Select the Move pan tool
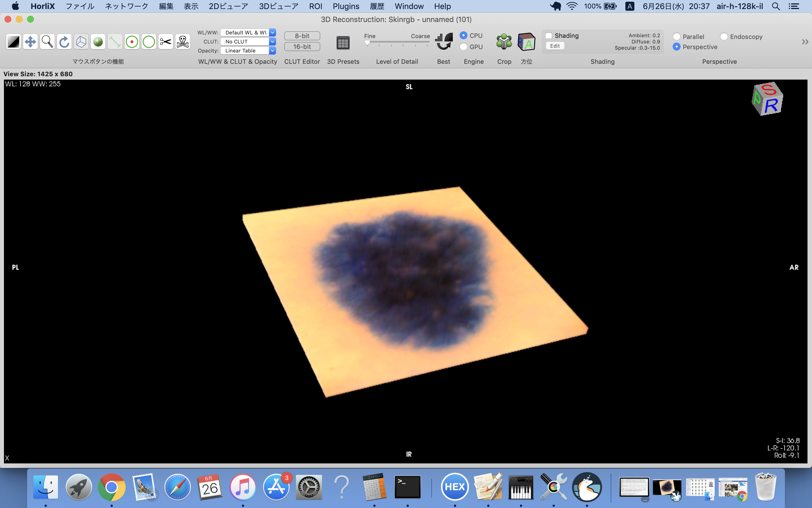This screenshot has height=508, width=812. click(x=30, y=42)
